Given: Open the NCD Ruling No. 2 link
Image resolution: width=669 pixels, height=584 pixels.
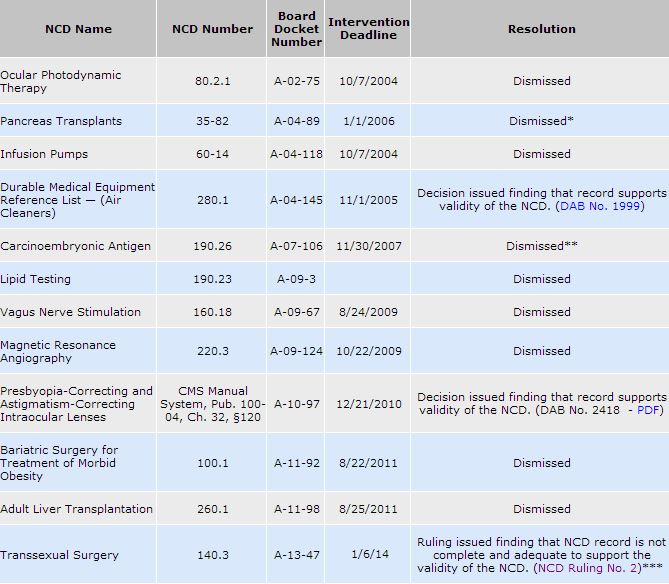Looking at the screenshot, I should [588, 568].
